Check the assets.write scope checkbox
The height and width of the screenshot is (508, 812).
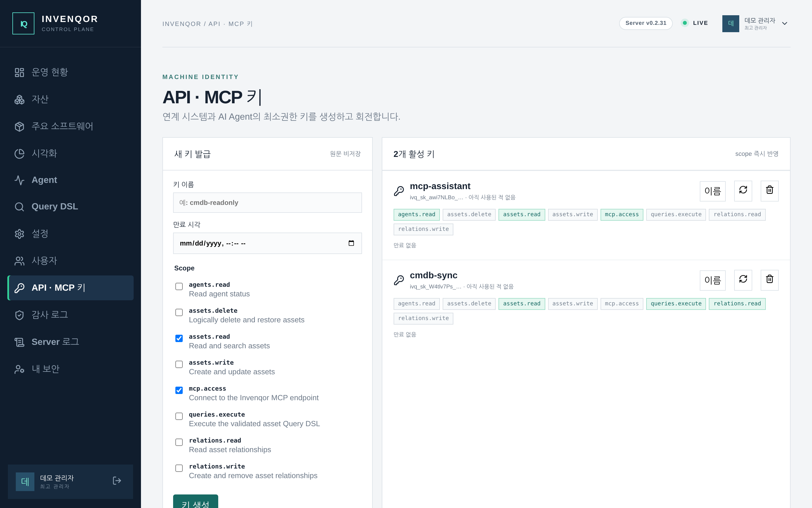pos(179,365)
